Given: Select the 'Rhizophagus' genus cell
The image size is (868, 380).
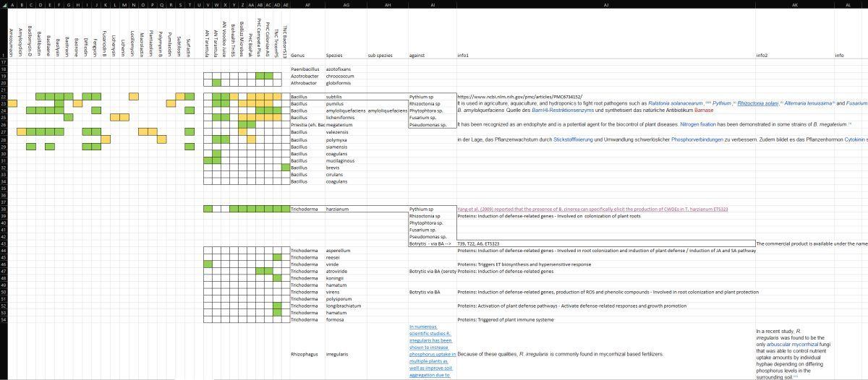Looking at the screenshot, I should [307, 354].
